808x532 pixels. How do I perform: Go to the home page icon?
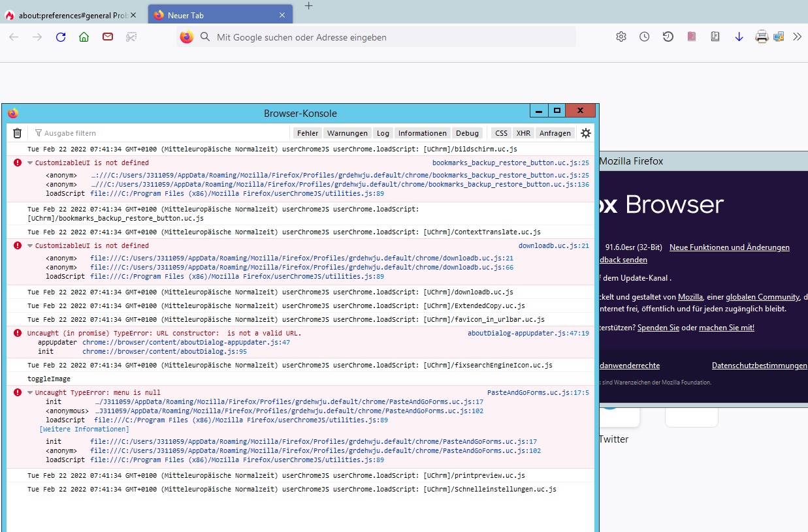coord(84,37)
